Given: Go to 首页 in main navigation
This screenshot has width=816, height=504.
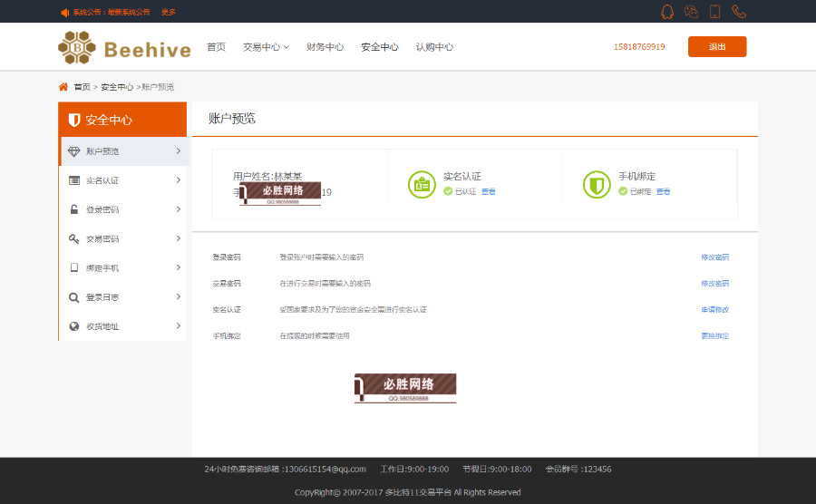Looking at the screenshot, I should pyautogui.click(x=216, y=47).
